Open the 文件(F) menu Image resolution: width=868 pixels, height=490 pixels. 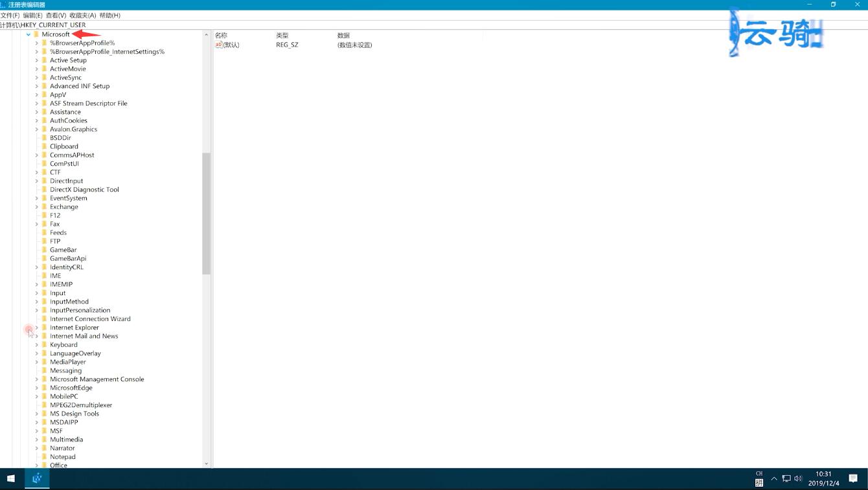(x=10, y=15)
